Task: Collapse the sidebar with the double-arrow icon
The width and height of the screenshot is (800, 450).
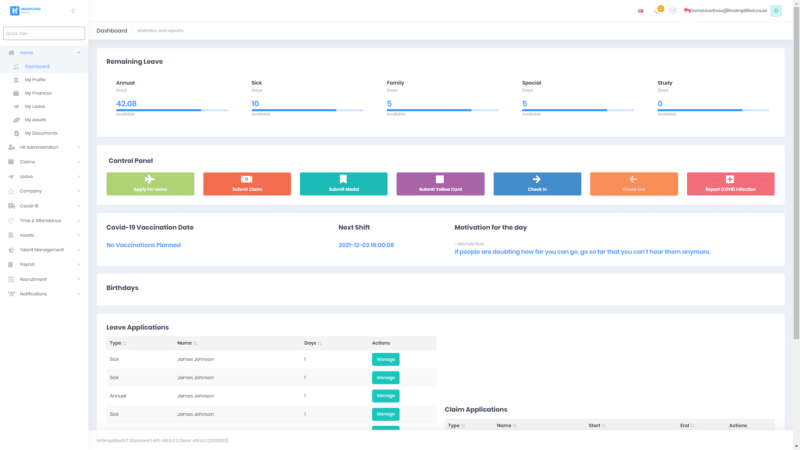Action: (x=73, y=11)
